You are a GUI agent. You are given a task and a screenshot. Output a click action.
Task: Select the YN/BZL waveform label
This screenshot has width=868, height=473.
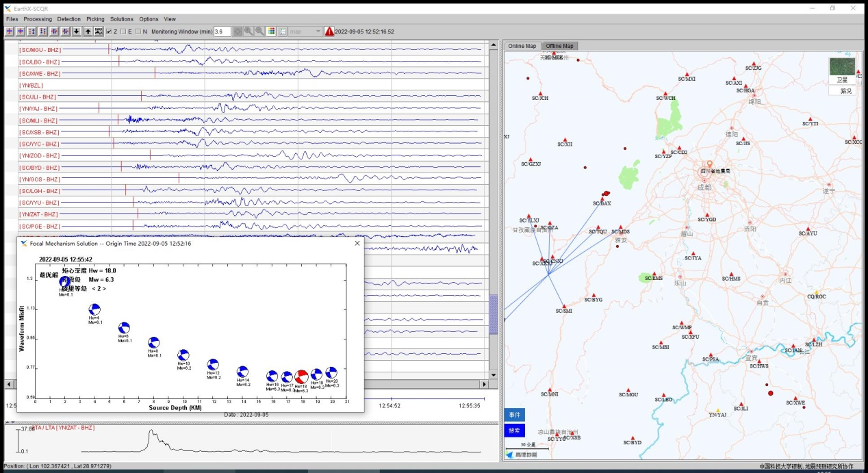click(31, 86)
